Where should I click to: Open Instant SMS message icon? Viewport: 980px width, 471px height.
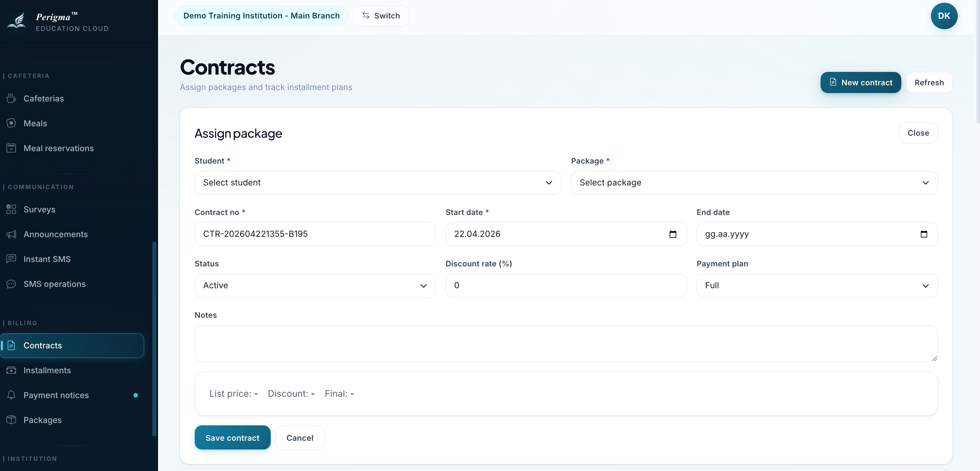pos(11,259)
